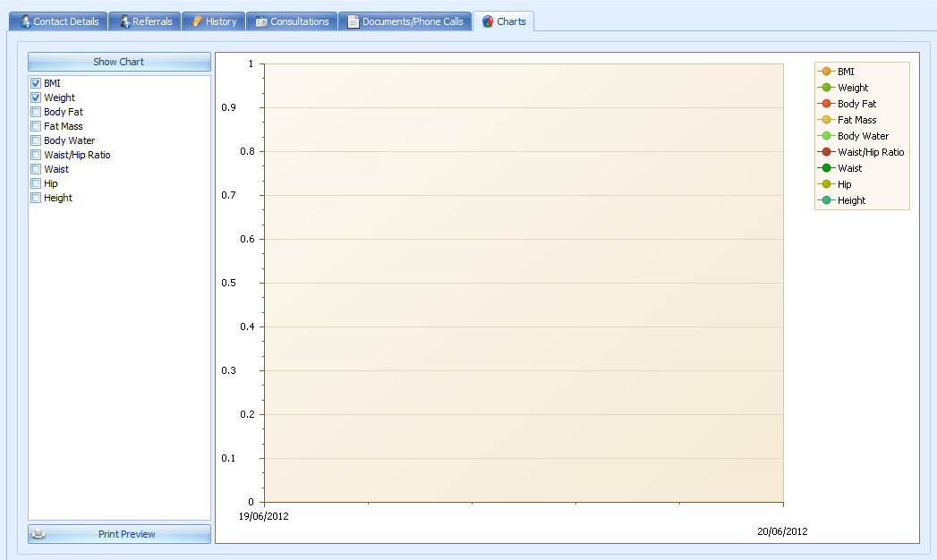Go to the Consultations tab

coord(292,21)
